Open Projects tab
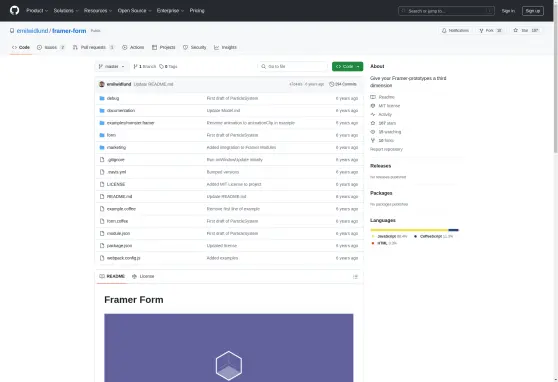The image size is (558, 382). tap(164, 47)
